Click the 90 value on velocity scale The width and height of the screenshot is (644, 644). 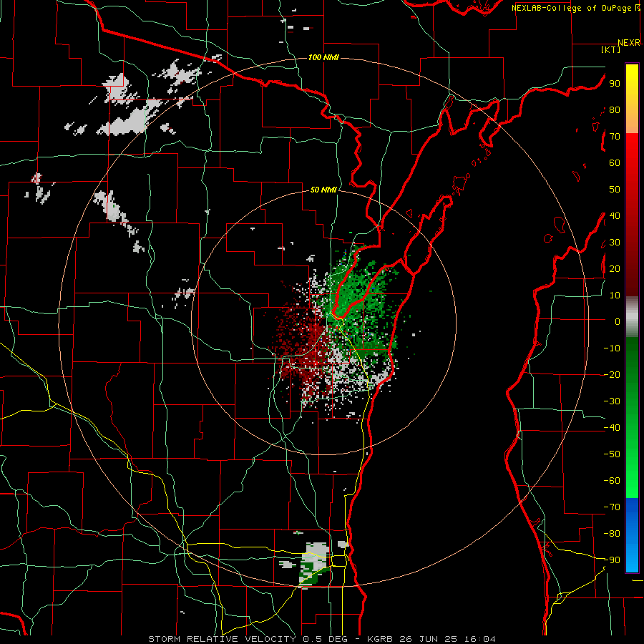click(615, 84)
